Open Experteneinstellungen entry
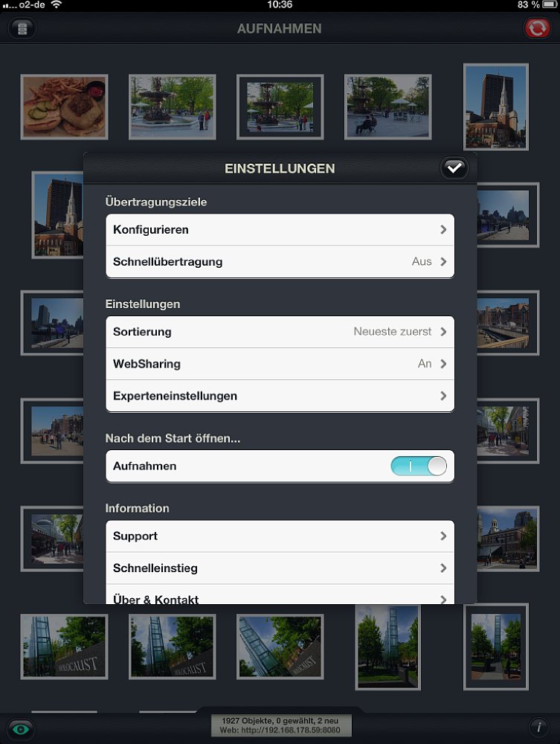 tap(280, 396)
